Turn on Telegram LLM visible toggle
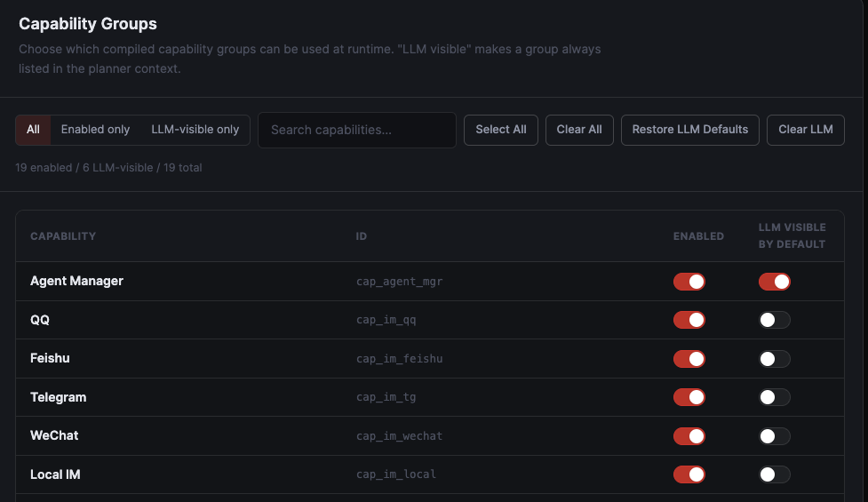The width and height of the screenshot is (868, 502). [x=775, y=397]
